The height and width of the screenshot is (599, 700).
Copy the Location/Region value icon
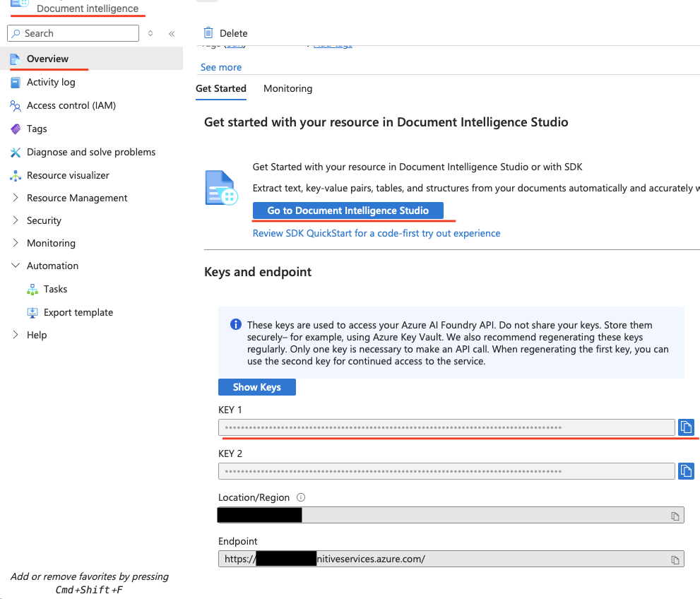675,516
